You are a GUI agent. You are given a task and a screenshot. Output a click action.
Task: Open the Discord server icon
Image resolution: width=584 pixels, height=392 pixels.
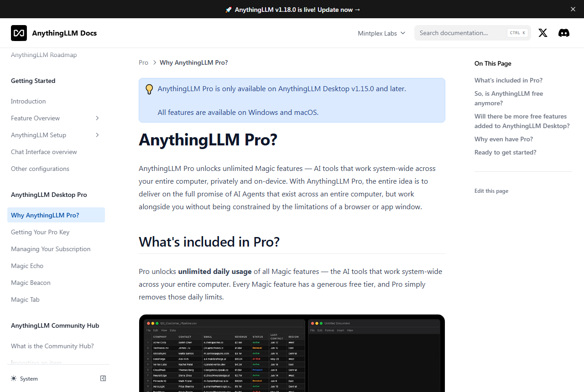click(564, 33)
